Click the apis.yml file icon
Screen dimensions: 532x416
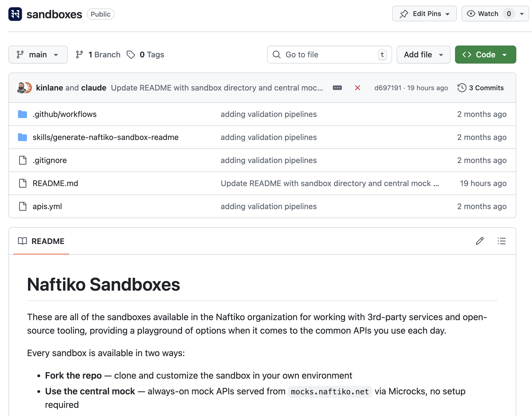click(22, 206)
